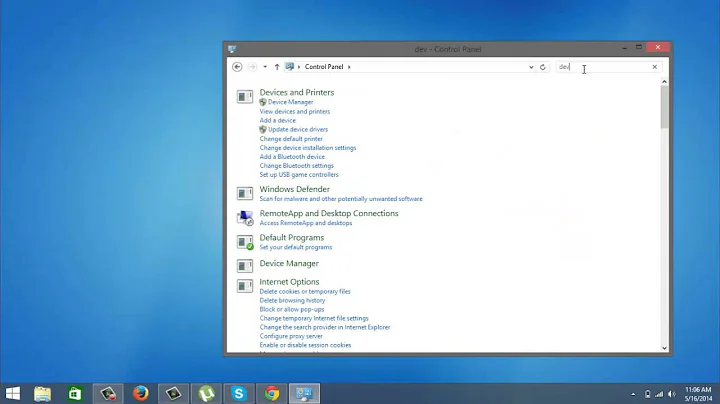The height and width of the screenshot is (404, 720).
Task: Open the recent locations dropdown arrow
Action: click(x=265, y=67)
